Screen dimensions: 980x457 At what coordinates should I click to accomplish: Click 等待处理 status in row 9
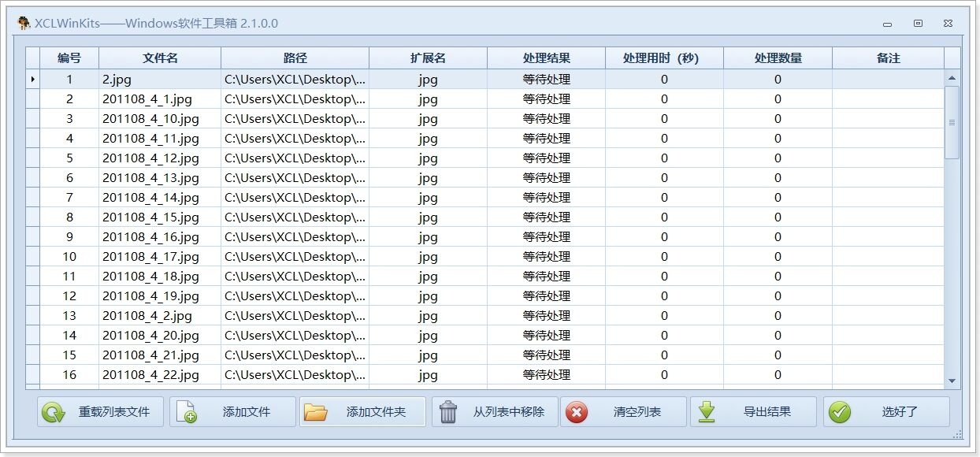[546, 236]
